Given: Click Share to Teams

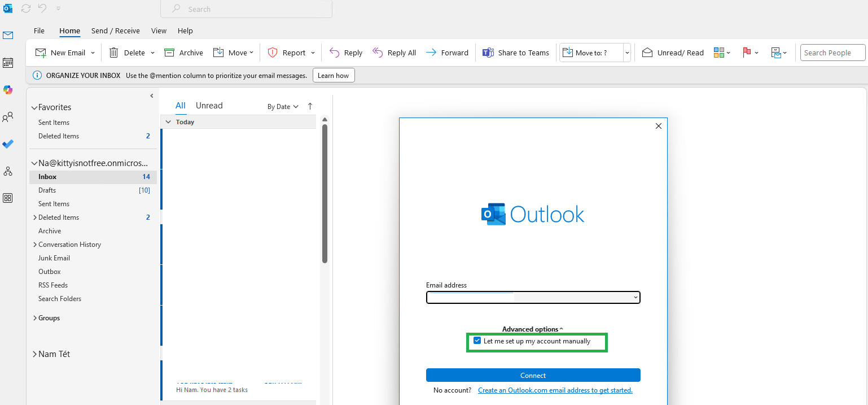Looking at the screenshot, I should (x=516, y=53).
